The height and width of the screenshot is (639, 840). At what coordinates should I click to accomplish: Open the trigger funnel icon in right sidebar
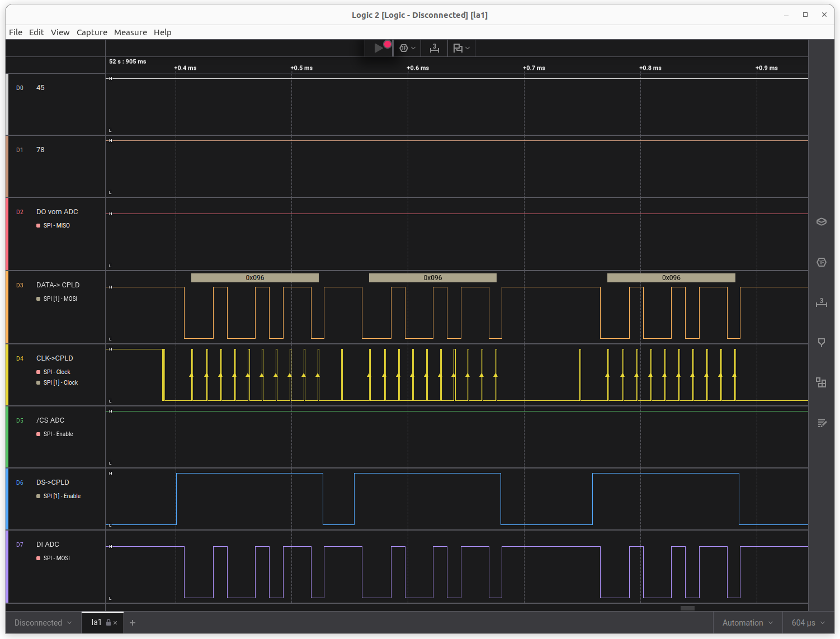821,343
